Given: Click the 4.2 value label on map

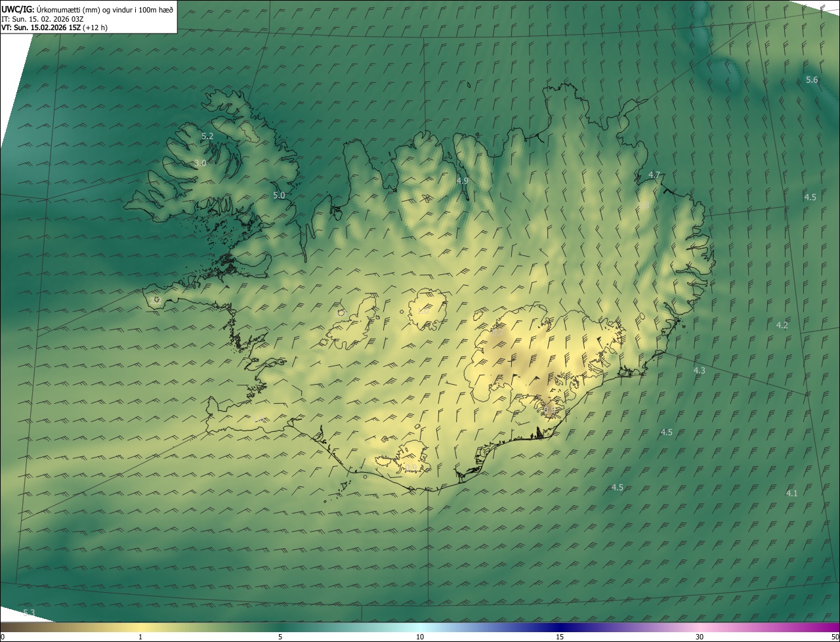Looking at the screenshot, I should 782,326.
